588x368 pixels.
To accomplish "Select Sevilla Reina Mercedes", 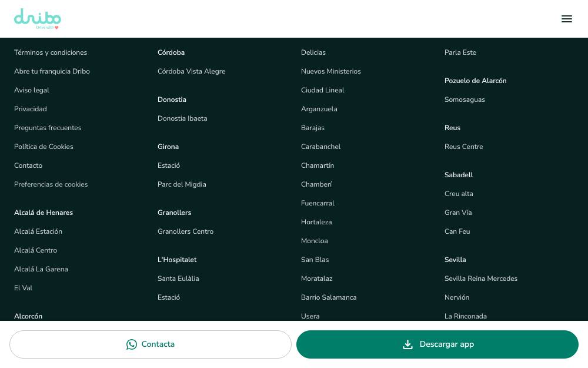I will click(x=481, y=279).
